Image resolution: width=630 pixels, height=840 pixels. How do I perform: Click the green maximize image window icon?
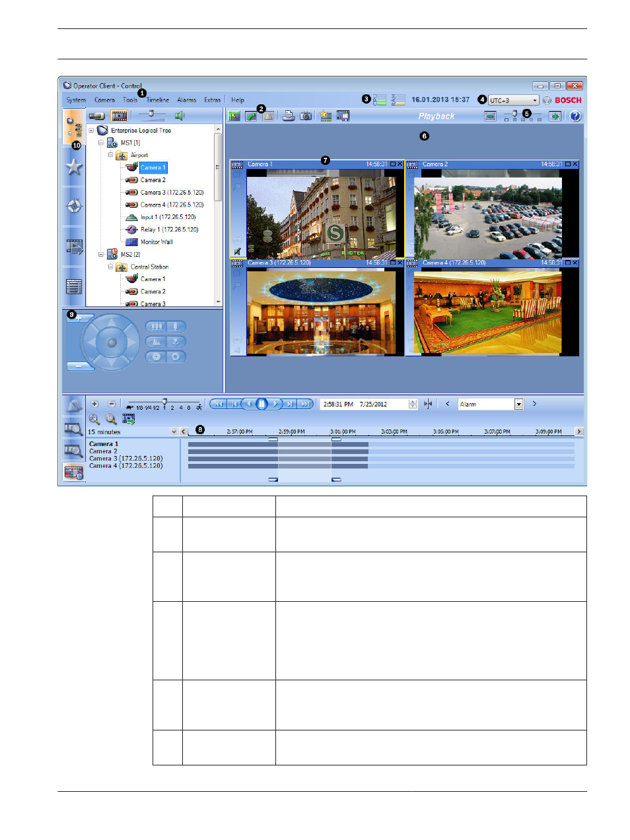coord(555,116)
